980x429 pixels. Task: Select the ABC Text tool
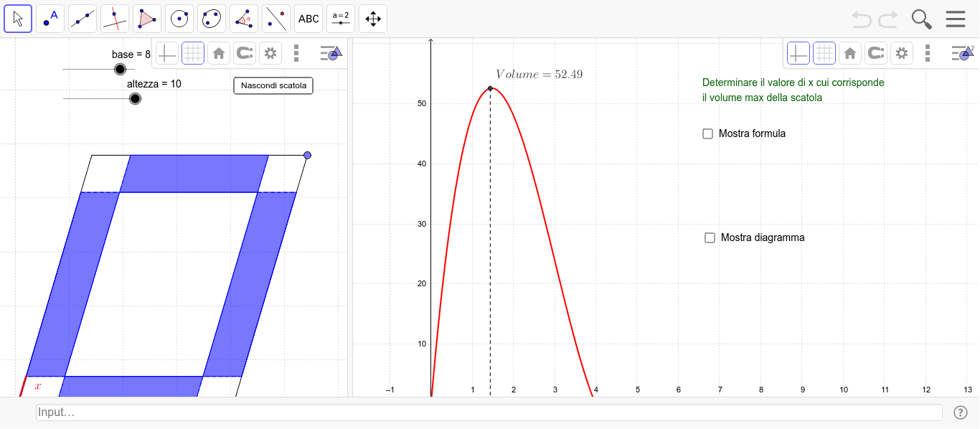pyautogui.click(x=308, y=19)
